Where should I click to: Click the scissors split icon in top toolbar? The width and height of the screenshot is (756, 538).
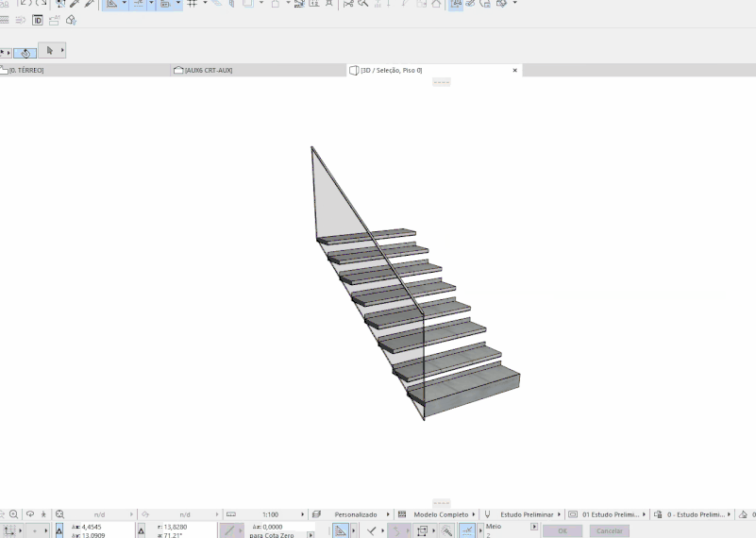point(348,4)
